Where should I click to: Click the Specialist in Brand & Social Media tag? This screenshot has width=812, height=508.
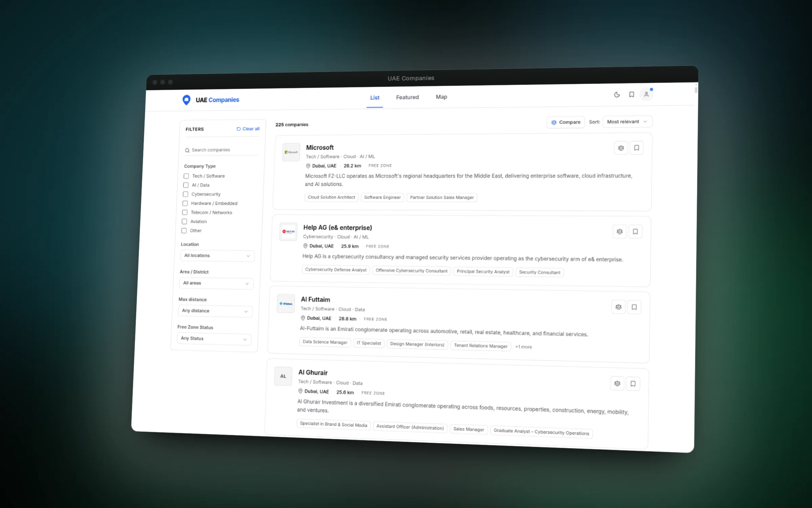point(334,424)
